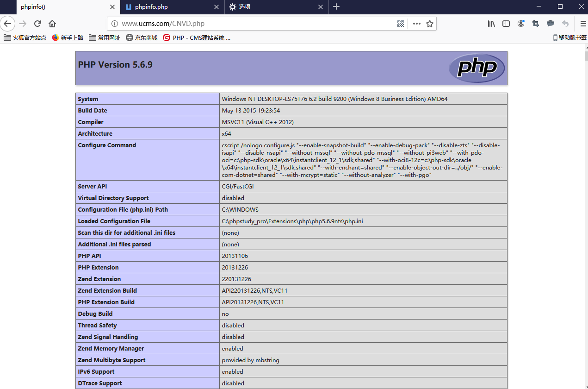
Task: Open the 京东商城 bookmark
Action: [142, 38]
